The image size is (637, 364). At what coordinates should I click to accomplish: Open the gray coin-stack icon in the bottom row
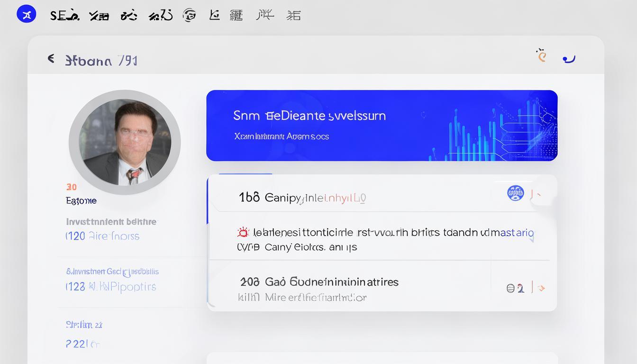coord(511,288)
